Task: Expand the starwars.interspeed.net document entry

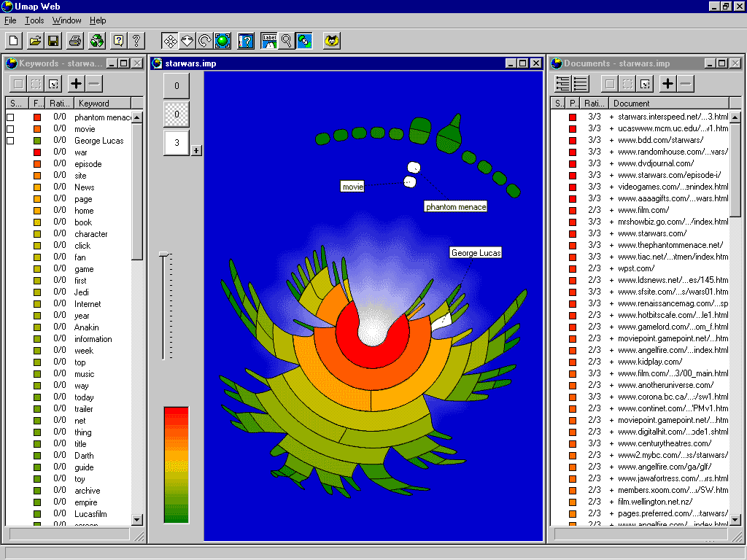Action: click(x=611, y=117)
